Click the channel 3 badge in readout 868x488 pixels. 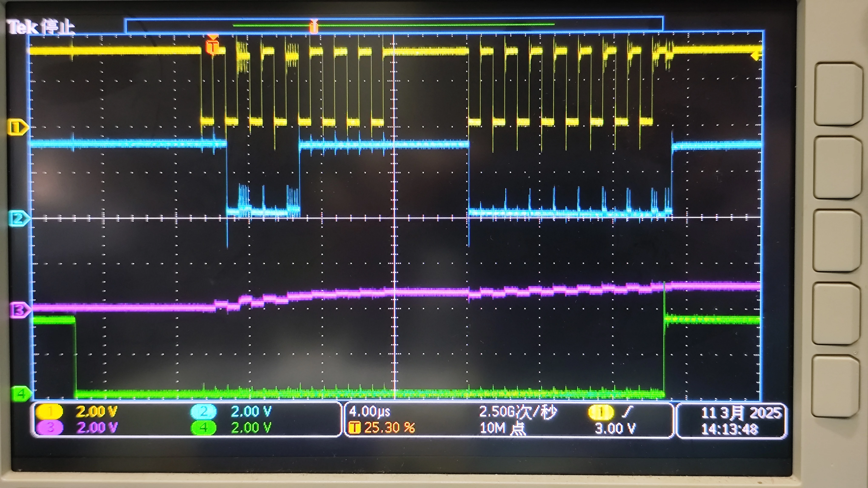pos(50,427)
